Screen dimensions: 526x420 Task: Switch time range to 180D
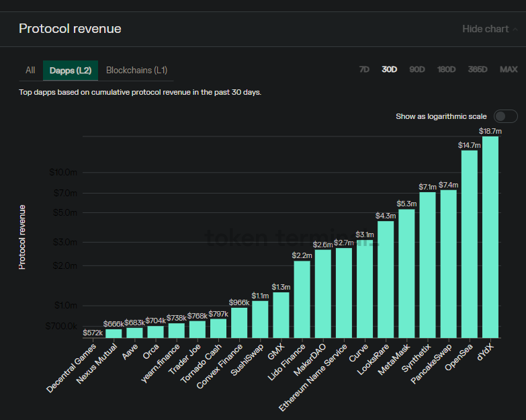(x=446, y=69)
